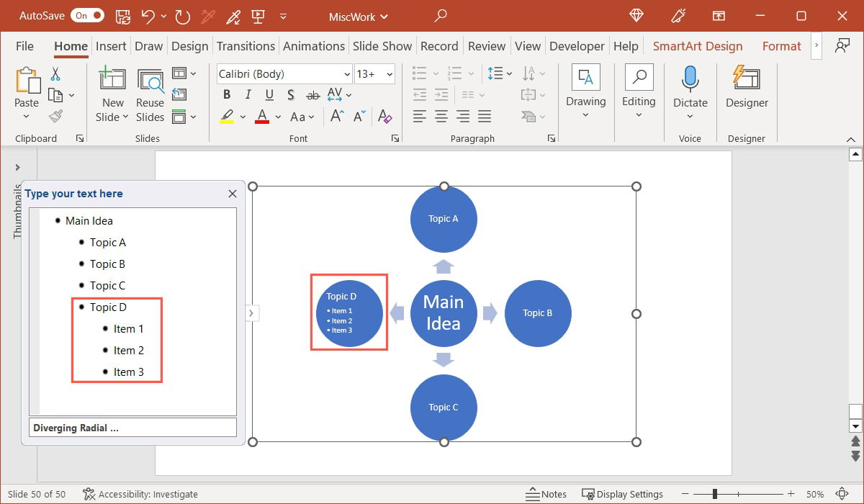Open Notes pane from status bar
Image resolution: width=864 pixels, height=504 pixels.
coord(546,494)
